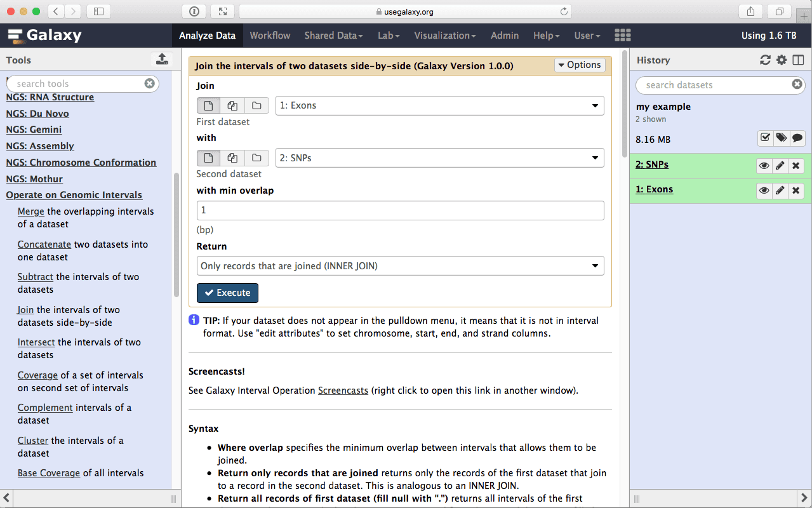Toggle the eye icon for Exons dataset
The height and width of the screenshot is (508, 812).
pos(764,190)
